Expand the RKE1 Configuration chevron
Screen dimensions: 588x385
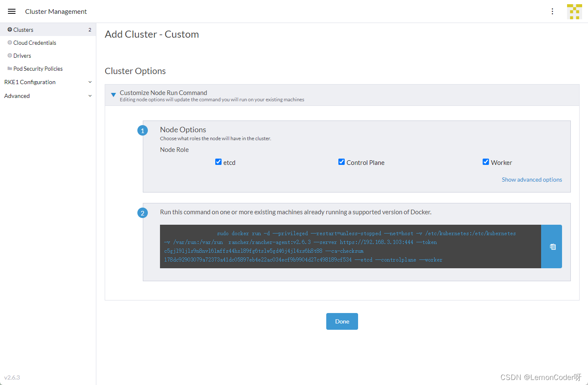coord(90,82)
